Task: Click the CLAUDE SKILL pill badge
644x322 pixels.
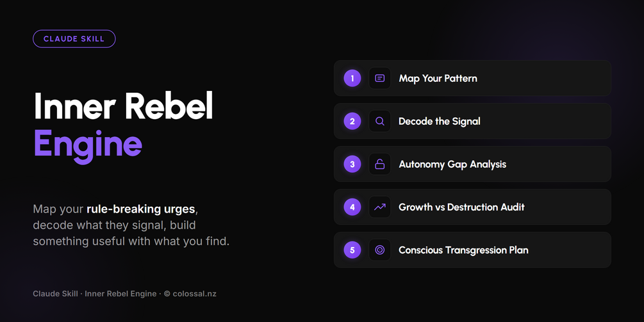Action: [74, 39]
